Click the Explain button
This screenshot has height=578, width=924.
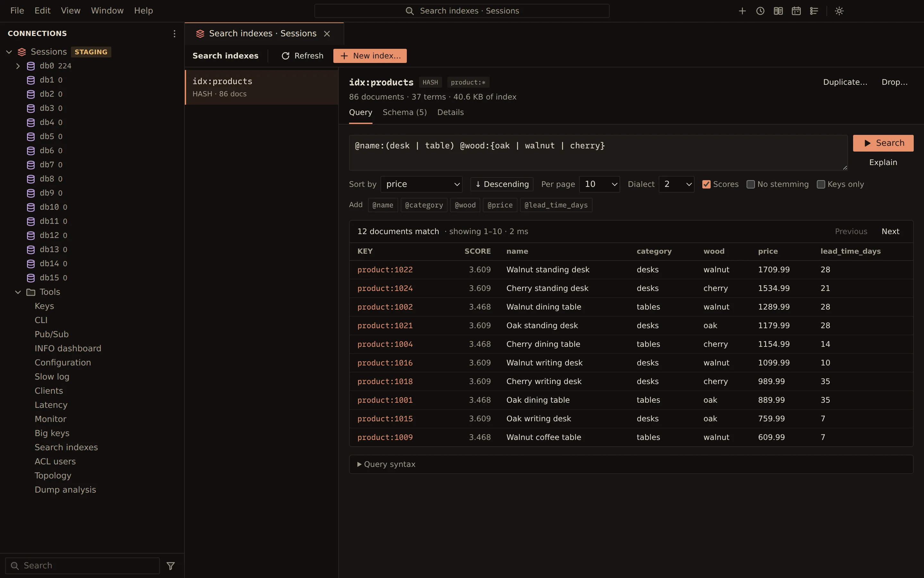coord(883,162)
